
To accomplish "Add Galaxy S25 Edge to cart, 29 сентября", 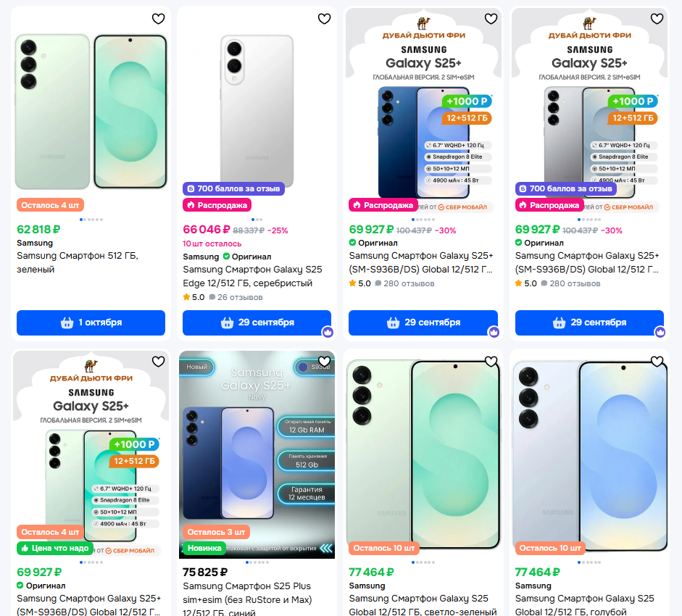I will coord(257,322).
